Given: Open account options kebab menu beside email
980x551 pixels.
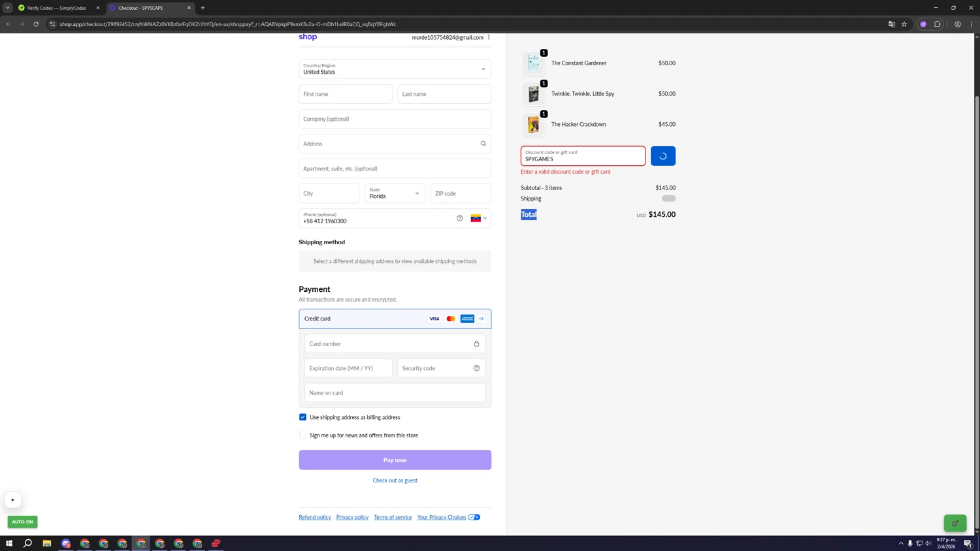Looking at the screenshot, I should 489,37.
